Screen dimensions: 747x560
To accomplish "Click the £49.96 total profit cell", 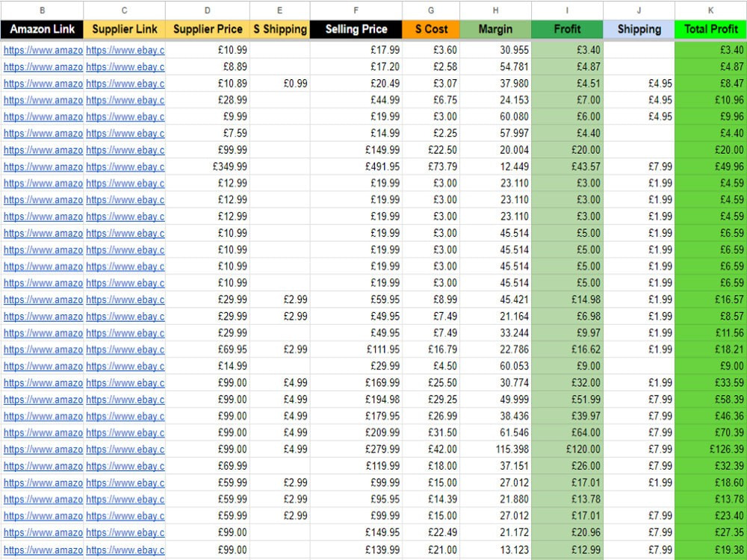I will click(x=711, y=167).
